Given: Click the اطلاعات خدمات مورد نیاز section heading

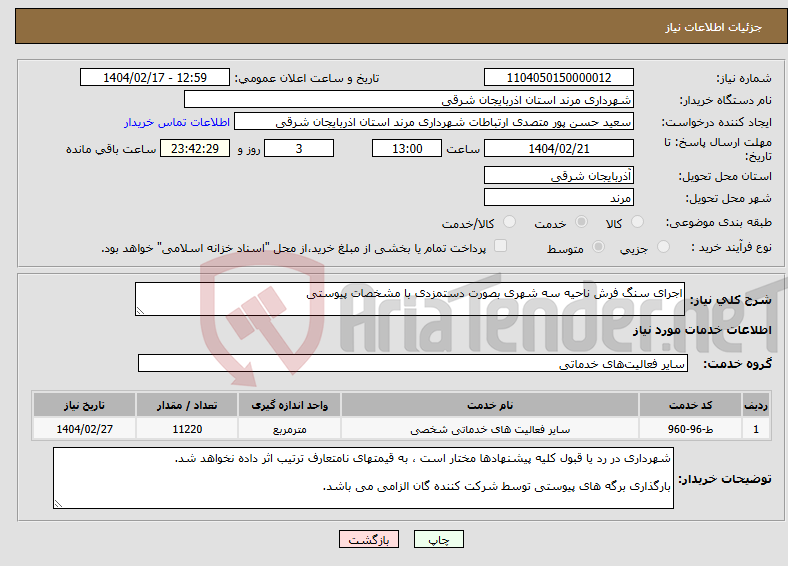Looking at the screenshot, I should coord(702,330).
